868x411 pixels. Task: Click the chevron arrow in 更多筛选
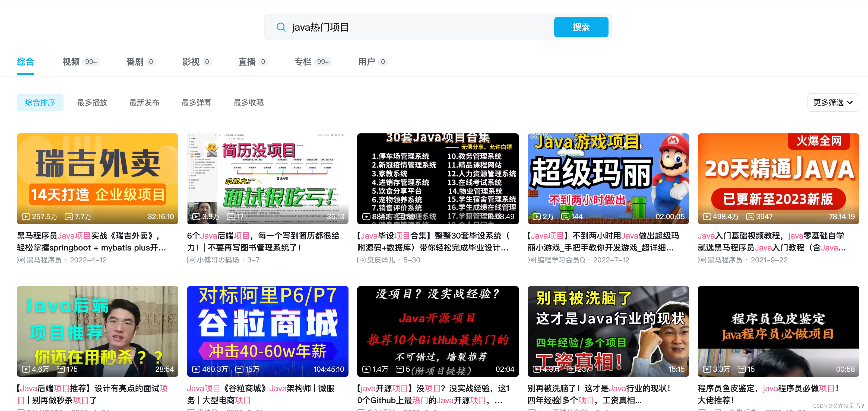pyautogui.click(x=850, y=102)
